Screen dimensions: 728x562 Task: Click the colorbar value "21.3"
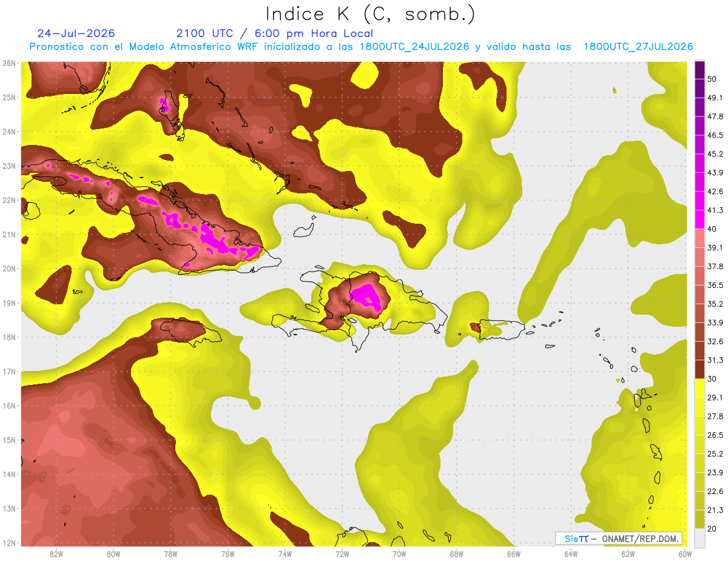click(x=715, y=510)
